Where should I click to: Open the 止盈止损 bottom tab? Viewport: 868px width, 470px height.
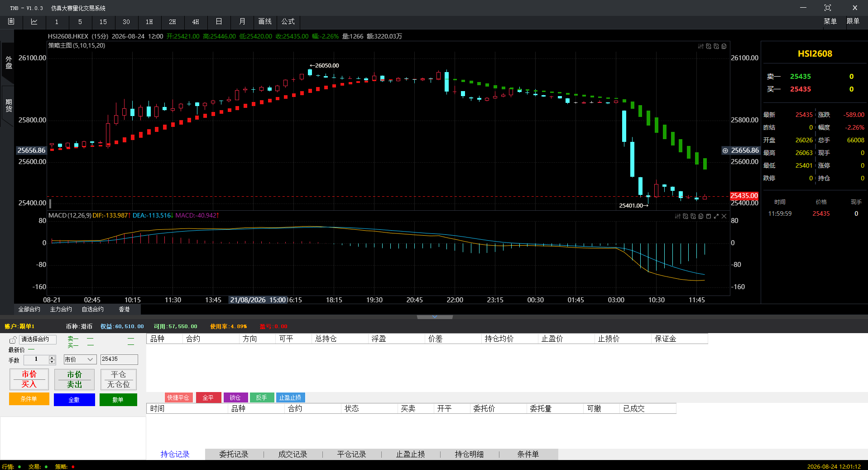[x=411, y=454]
